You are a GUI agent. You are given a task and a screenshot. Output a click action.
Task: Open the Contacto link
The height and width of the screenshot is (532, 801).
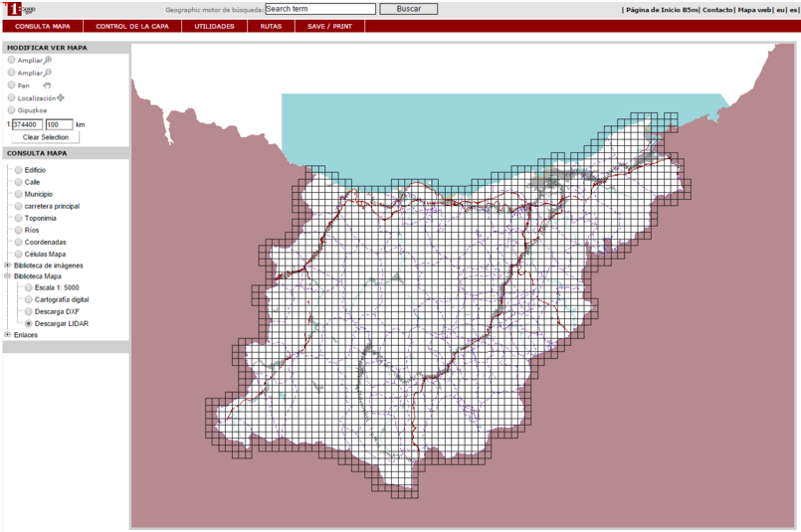716,9
